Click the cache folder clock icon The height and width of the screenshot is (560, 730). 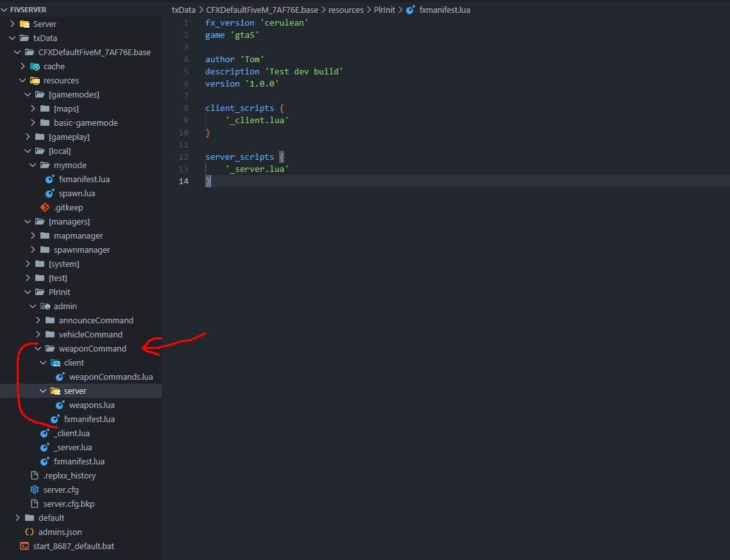[x=35, y=66]
